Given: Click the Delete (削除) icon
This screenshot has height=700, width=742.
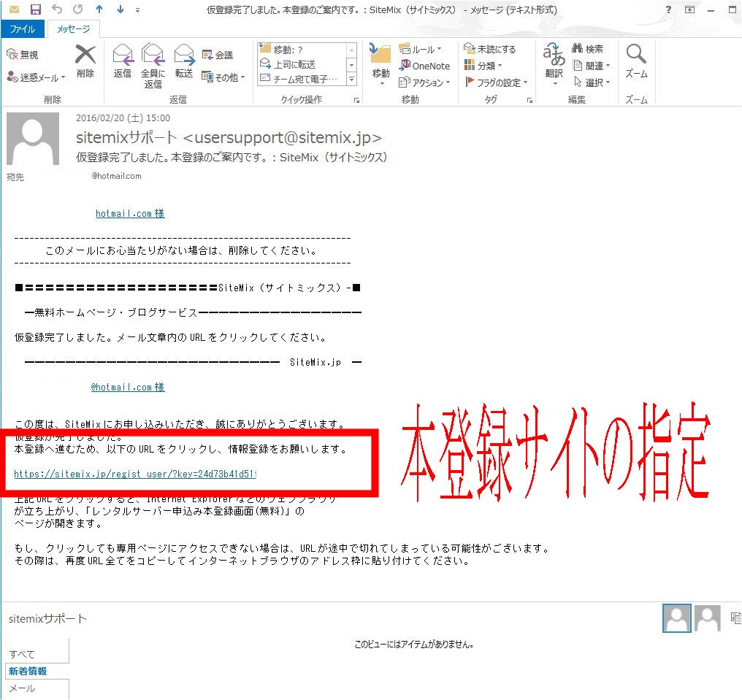Looking at the screenshot, I should pos(85,60).
